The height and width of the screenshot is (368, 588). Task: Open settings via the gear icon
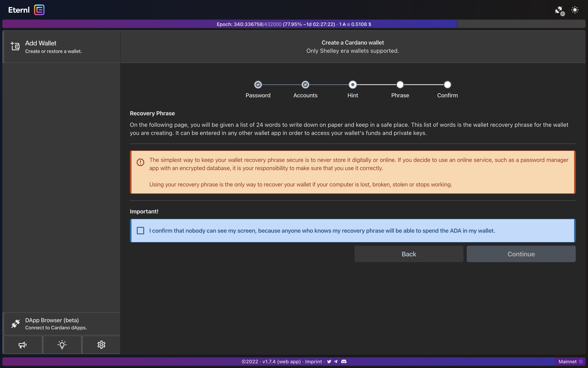[101, 345]
